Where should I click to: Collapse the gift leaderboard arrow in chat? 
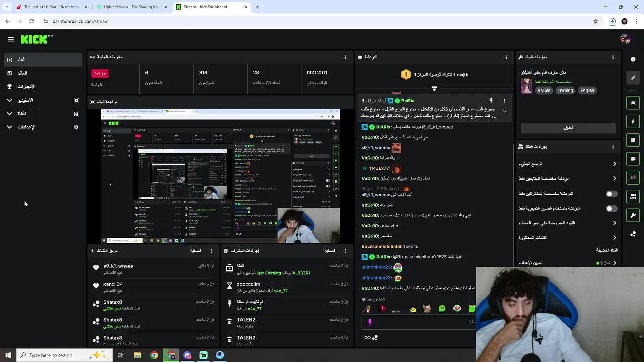click(434, 88)
